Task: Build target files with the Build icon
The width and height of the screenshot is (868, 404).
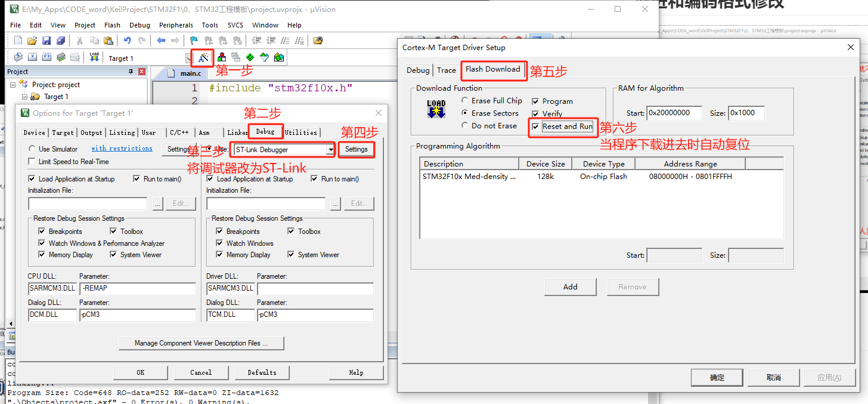Action: pyautogui.click(x=32, y=57)
